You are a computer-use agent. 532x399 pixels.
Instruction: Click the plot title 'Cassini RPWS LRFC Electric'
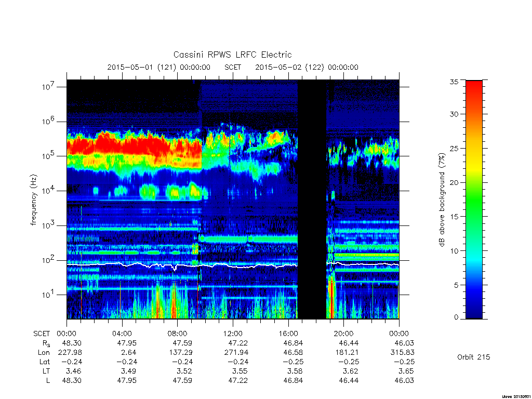point(232,55)
